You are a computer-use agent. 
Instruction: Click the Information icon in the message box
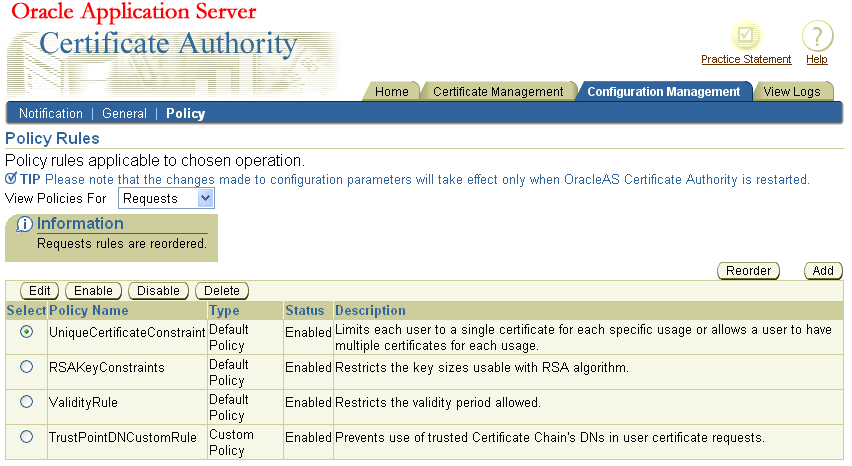tap(24, 224)
